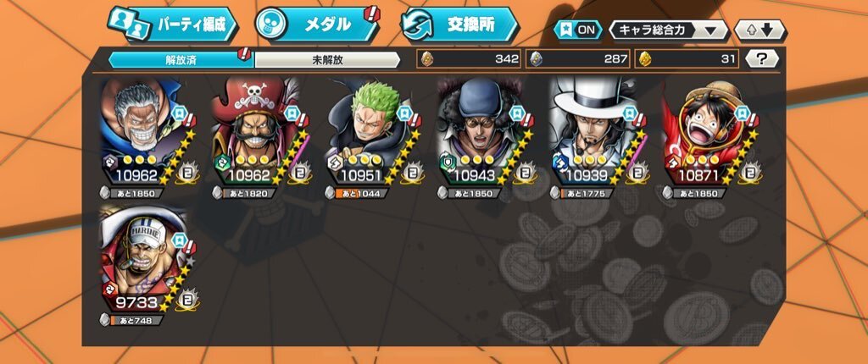This screenshot has height=364, width=868.
Task: Click the silver fragment currency icon
Action: [536, 58]
